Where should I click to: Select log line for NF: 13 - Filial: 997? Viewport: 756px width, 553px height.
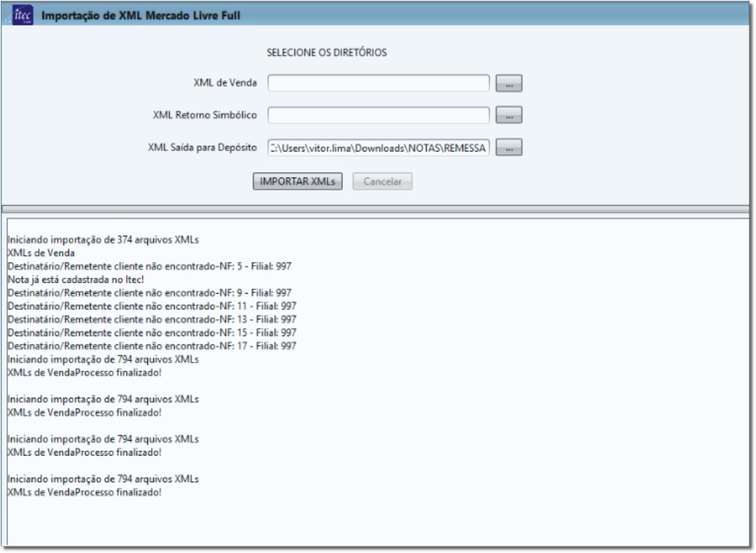tap(152, 319)
